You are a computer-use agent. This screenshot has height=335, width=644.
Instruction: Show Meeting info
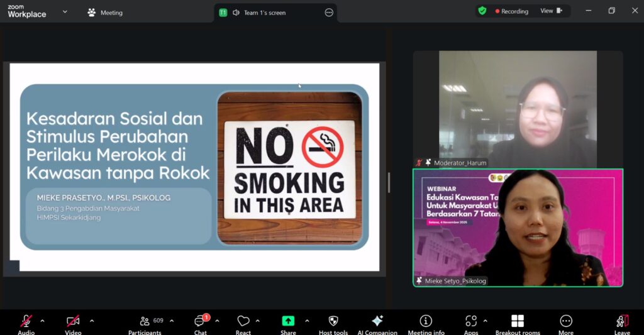click(x=426, y=322)
